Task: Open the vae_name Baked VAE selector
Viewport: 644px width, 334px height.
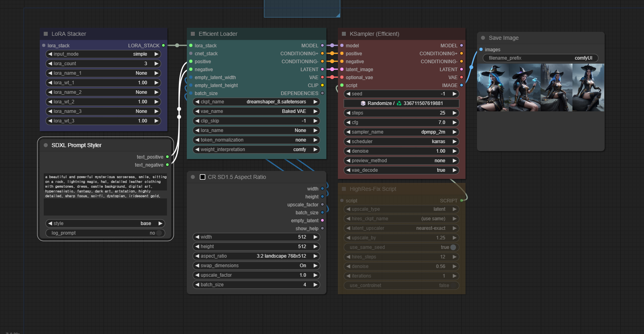Action: coord(256,111)
